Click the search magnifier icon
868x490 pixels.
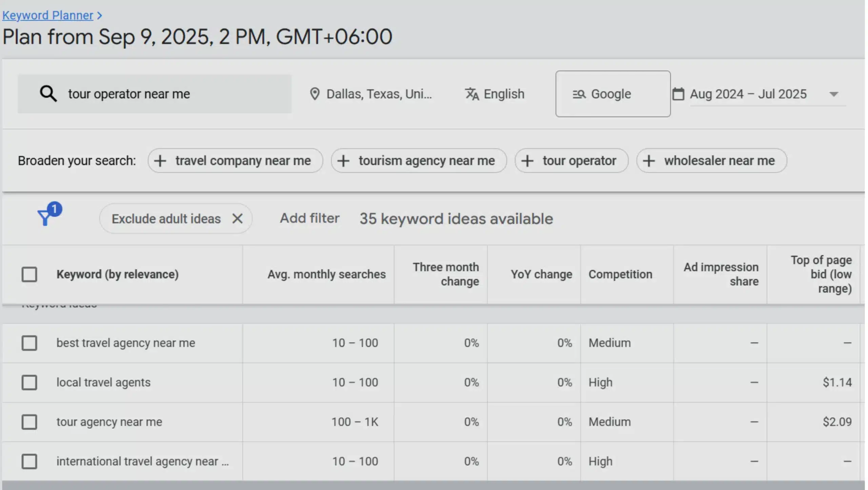pyautogui.click(x=47, y=94)
